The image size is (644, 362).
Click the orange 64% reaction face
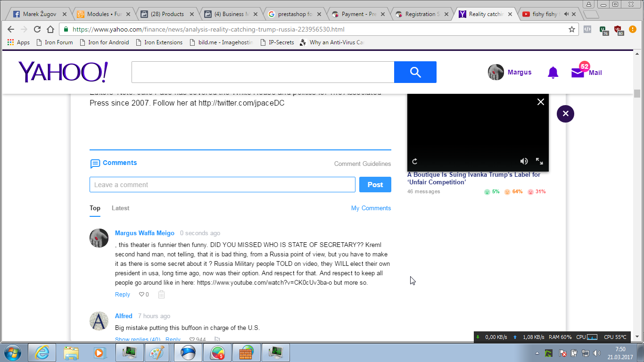(x=507, y=192)
